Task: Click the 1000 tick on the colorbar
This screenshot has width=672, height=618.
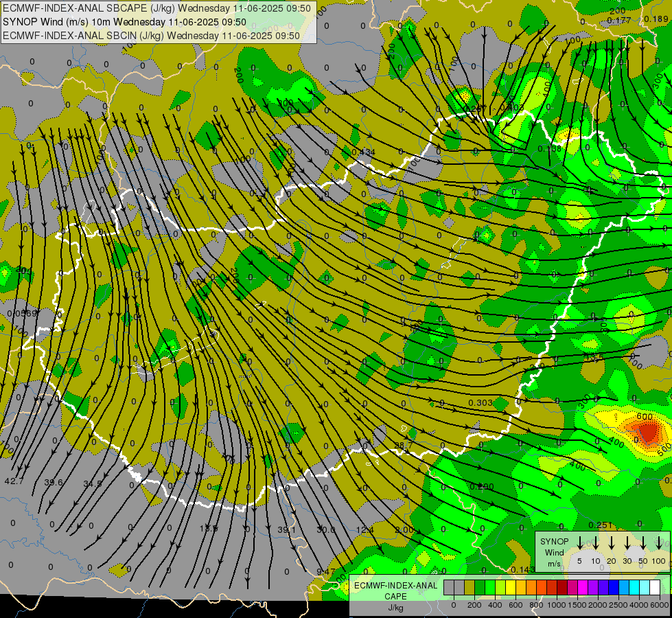Action: (557, 606)
